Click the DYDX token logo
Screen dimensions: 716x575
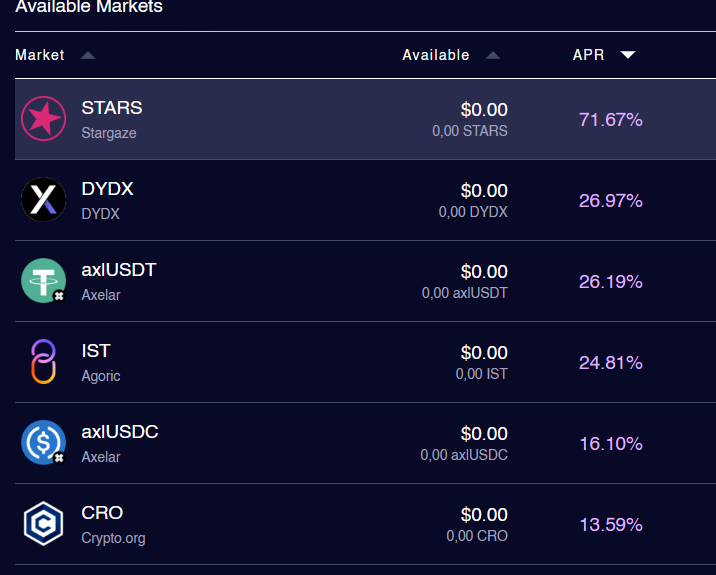coord(43,200)
